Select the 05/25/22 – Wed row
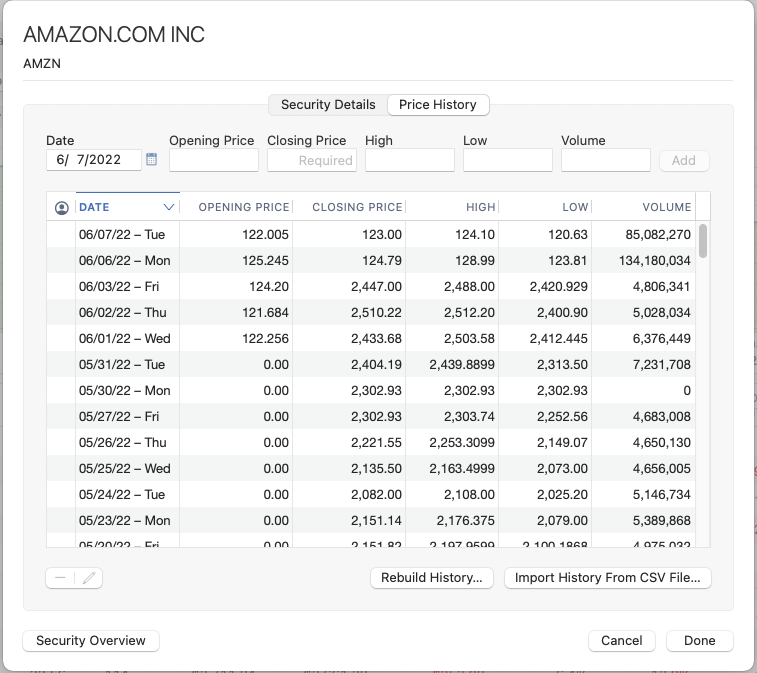757x673 pixels. 371,469
